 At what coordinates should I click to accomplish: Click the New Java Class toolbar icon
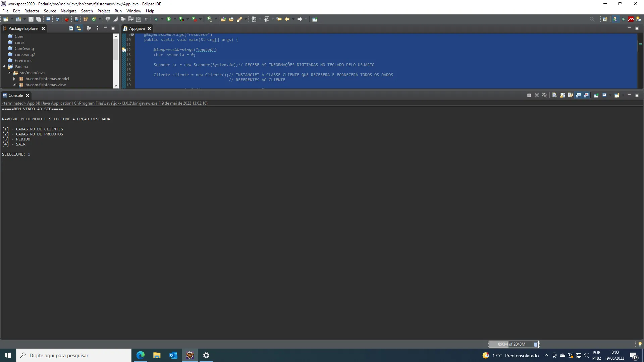(x=94, y=19)
